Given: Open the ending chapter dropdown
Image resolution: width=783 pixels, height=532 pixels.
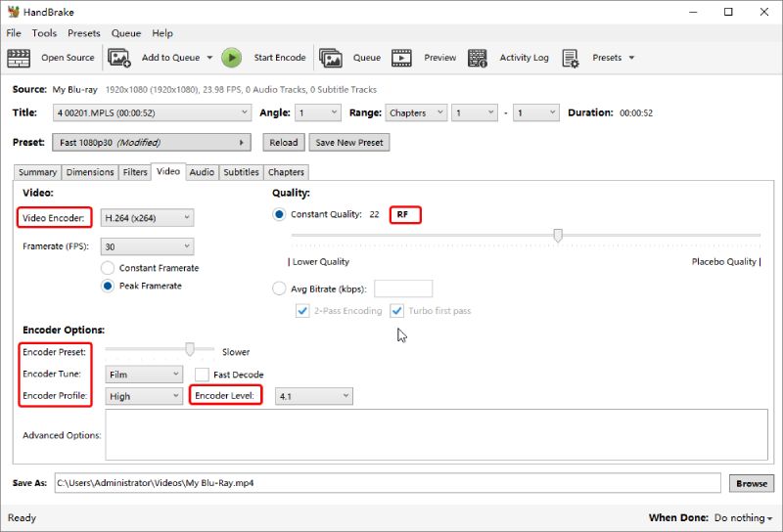Looking at the screenshot, I should point(536,112).
